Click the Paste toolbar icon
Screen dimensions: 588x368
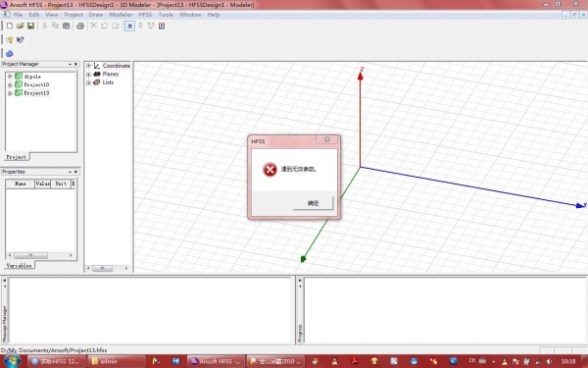coord(67,26)
